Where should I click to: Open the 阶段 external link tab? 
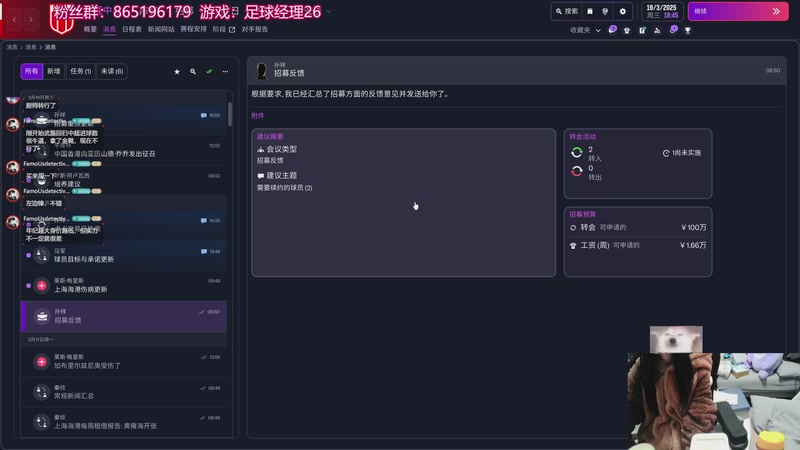click(x=224, y=29)
